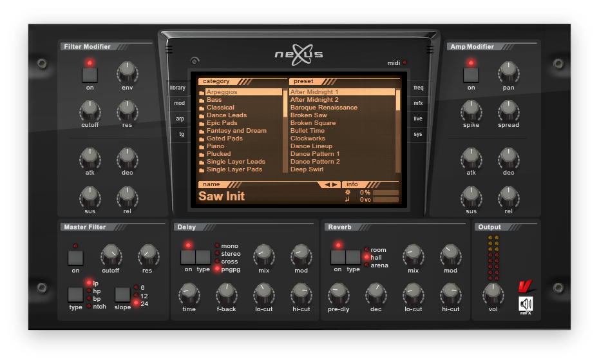The image size is (599, 364).
Task: Click the Output vol knob
Action: pos(493,292)
